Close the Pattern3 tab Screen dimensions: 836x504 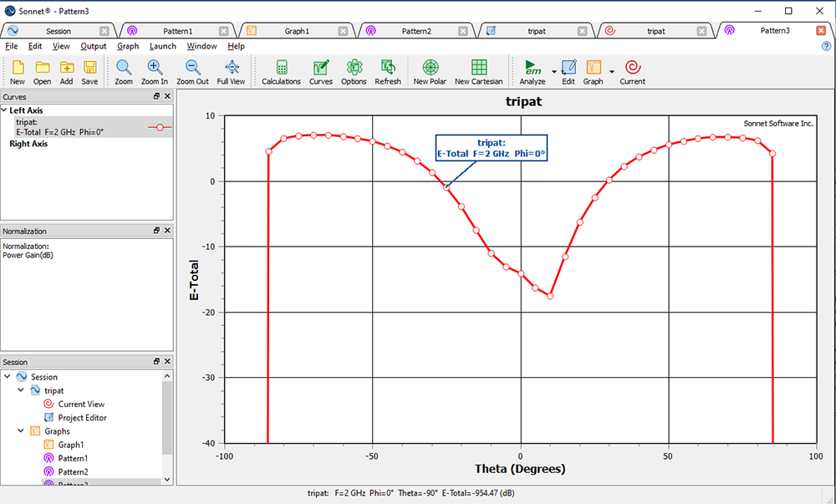(x=821, y=31)
